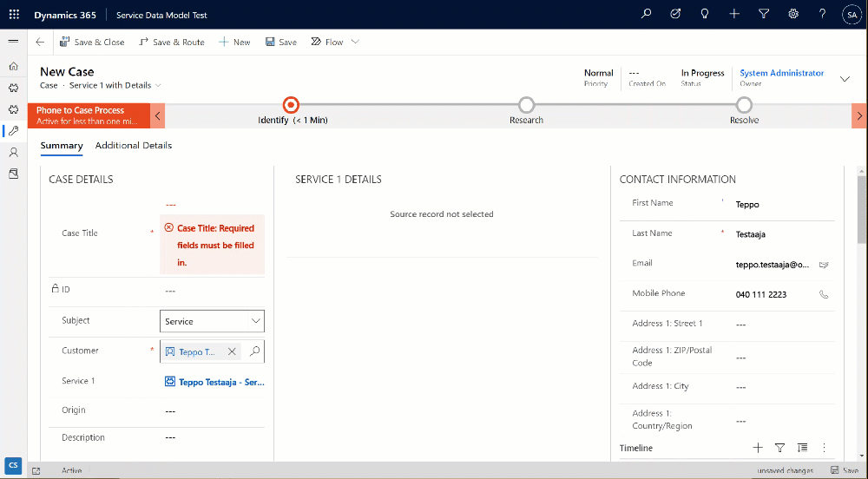Open the person Contacts icon in sidebar

[x=13, y=152]
